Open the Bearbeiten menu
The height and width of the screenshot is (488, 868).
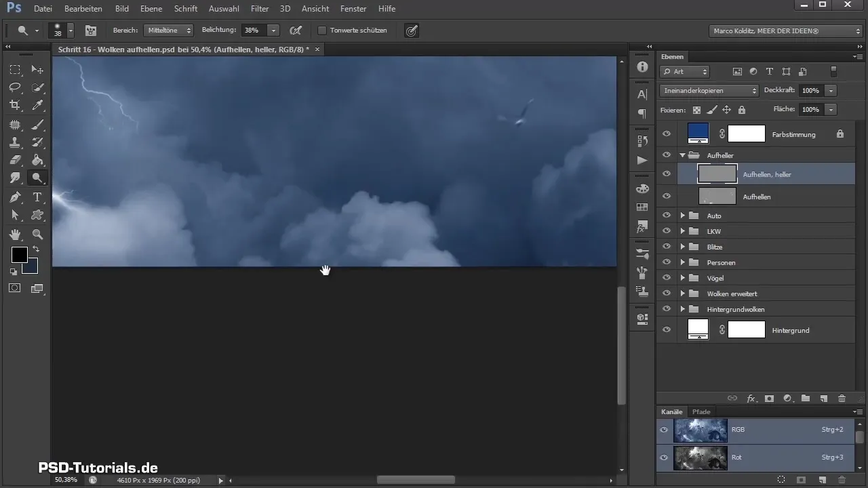83,9
